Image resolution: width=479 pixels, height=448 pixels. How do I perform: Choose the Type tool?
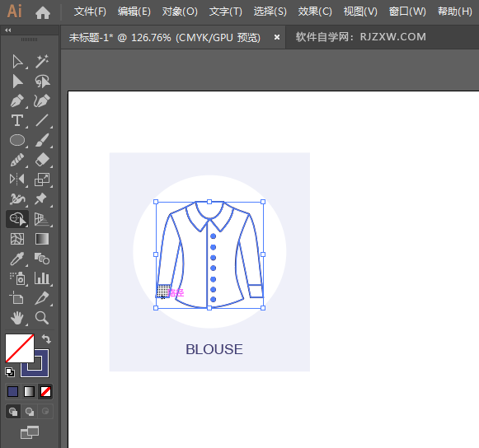17,120
